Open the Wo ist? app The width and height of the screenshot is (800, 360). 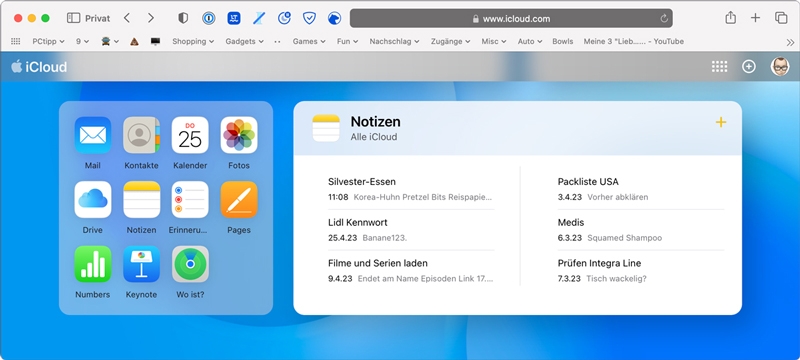point(190,264)
